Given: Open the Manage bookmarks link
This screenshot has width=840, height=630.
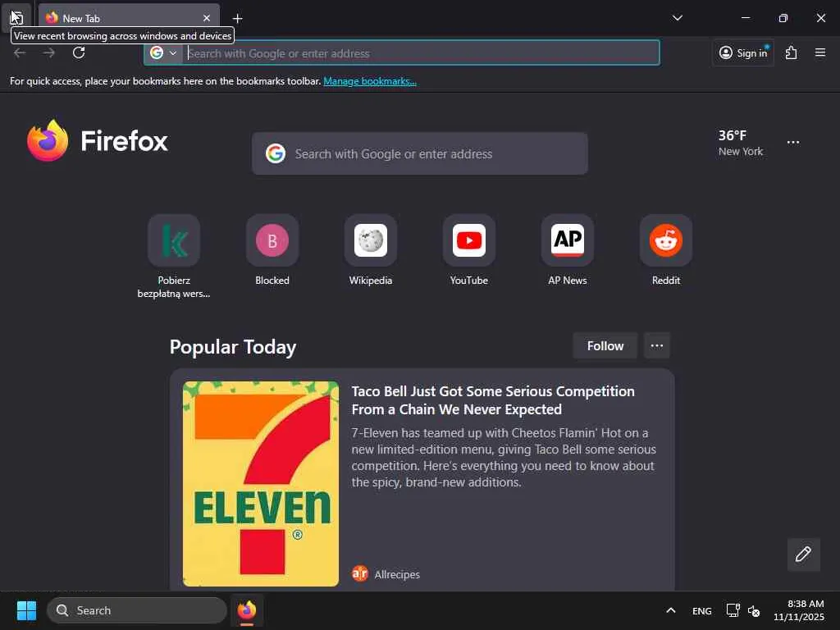Looking at the screenshot, I should click(x=370, y=81).
